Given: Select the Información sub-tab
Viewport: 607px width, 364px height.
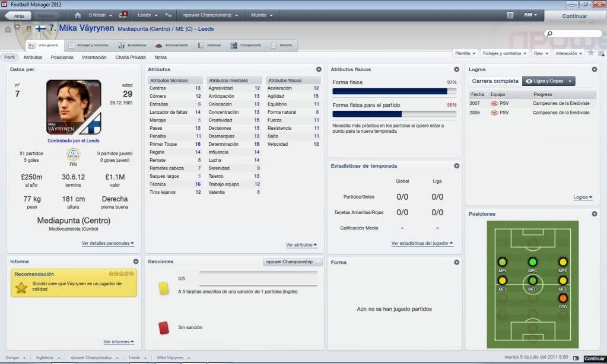Looking at the screenshot, I should click(94, 58).
